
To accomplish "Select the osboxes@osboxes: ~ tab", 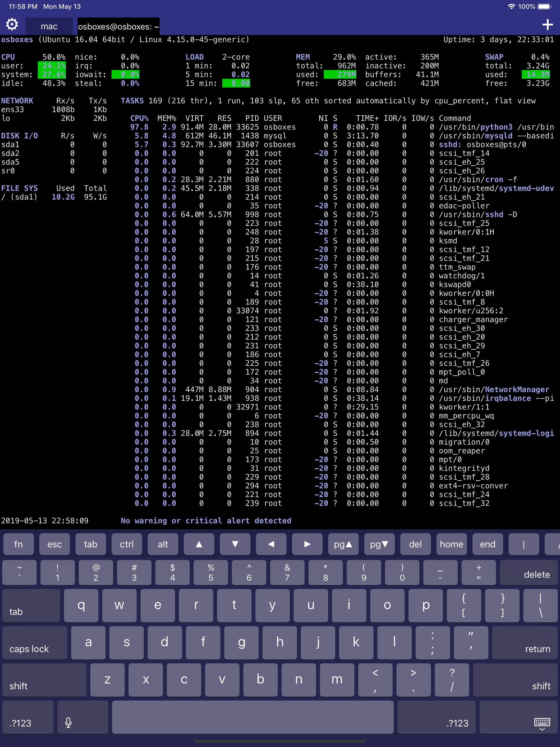I will (118, 26).
